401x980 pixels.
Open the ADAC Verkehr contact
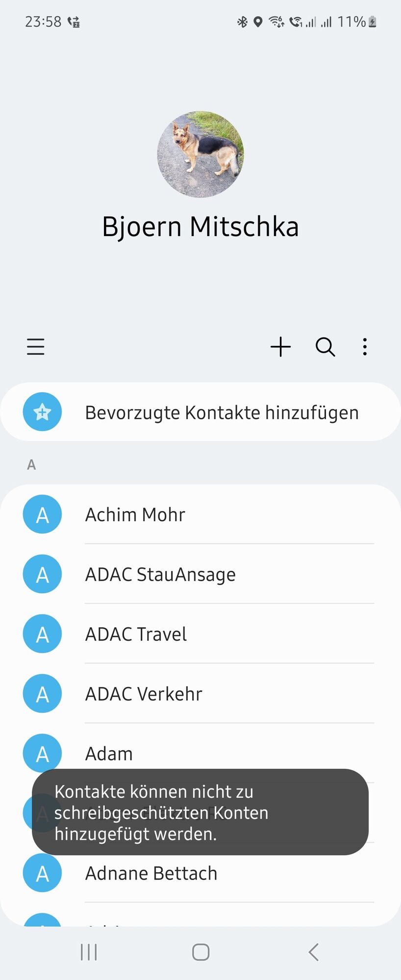coord(144,694)
